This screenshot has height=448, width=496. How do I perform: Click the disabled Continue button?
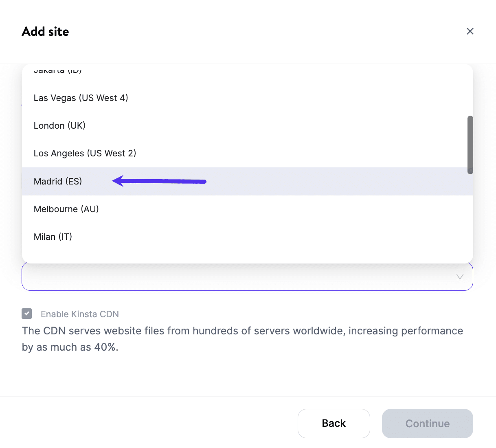427,424
